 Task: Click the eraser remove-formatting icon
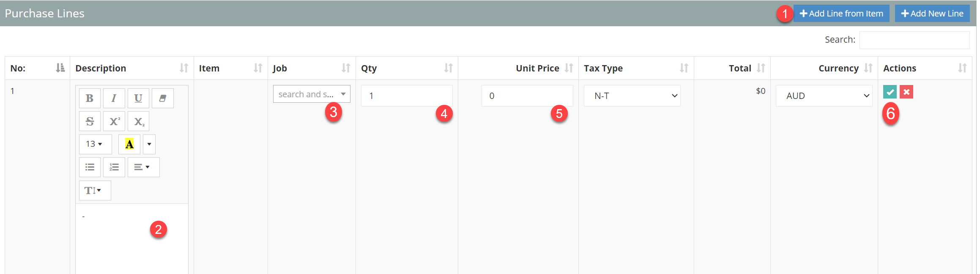[163, 98]
